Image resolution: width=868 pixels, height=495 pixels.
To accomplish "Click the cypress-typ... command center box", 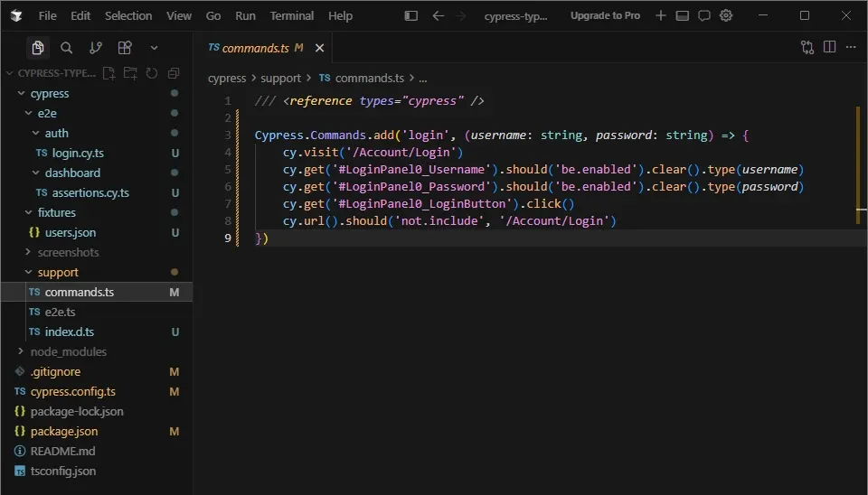I will point(515,16).
